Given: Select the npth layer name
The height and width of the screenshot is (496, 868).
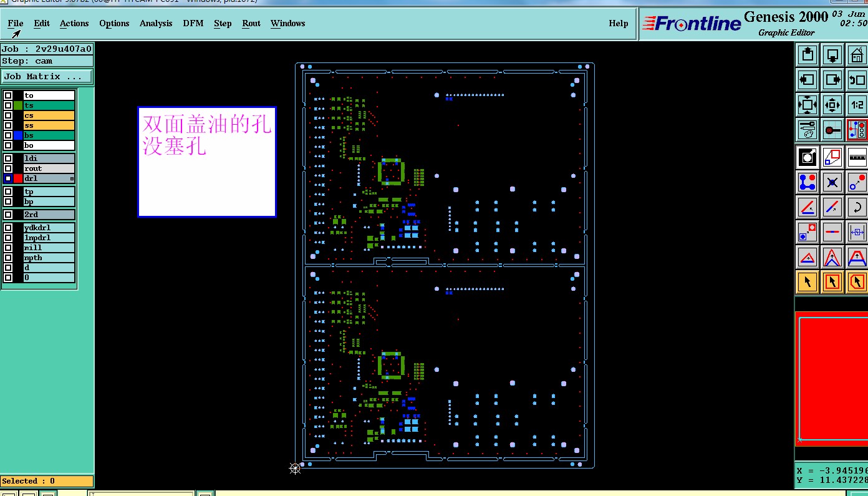Looking at the screenshot, I should click(x=49, y=258).
